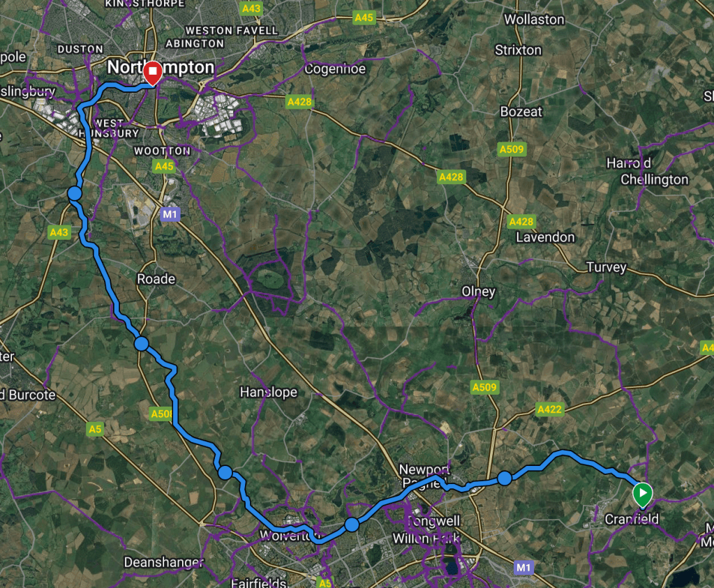Click the waypoint dot southwest of Hanslope

pos(225,472)
